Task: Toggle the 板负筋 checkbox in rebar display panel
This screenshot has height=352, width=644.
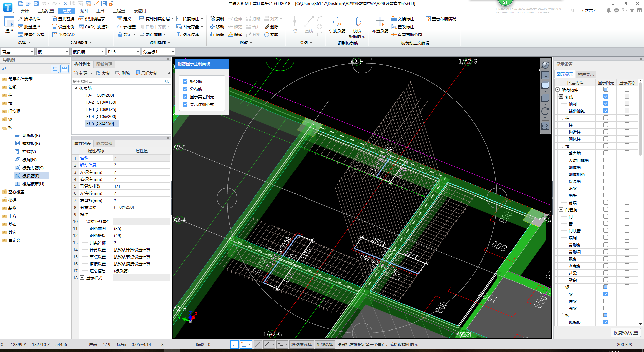Action: click(x=185, y=81)
